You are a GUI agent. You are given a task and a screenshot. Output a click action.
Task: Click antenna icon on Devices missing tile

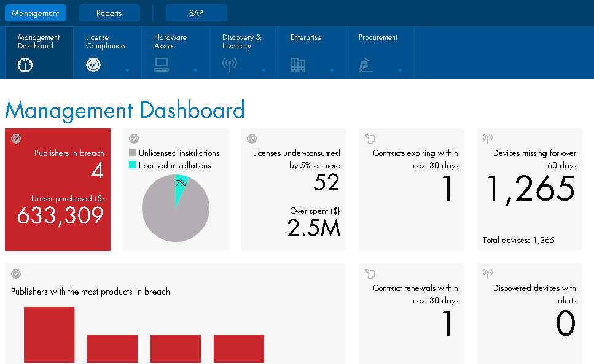tap(488, 139)
